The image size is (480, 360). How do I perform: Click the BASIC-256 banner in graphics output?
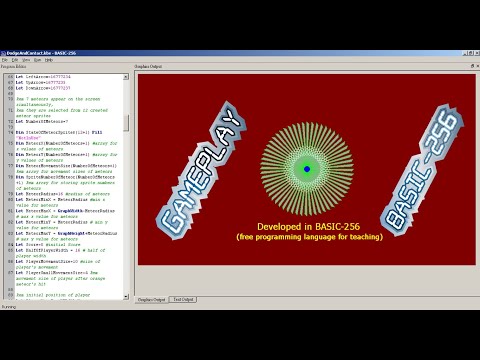(x=422, y=170)
